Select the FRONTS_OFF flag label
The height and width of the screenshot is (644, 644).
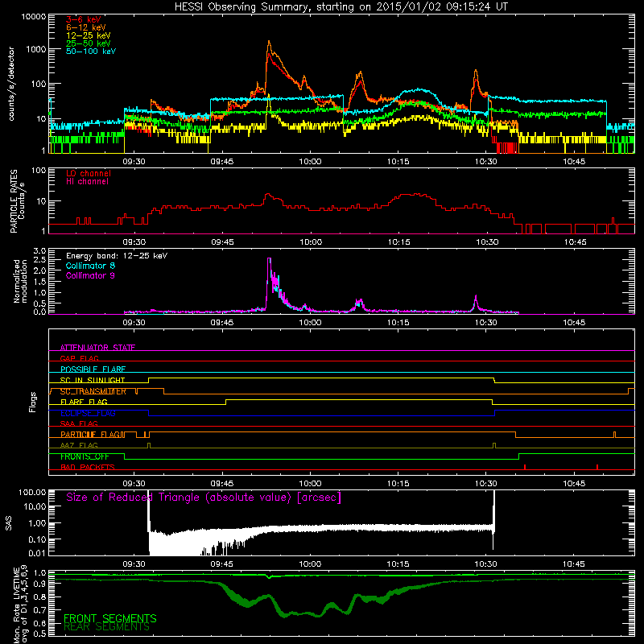[85, 456]
